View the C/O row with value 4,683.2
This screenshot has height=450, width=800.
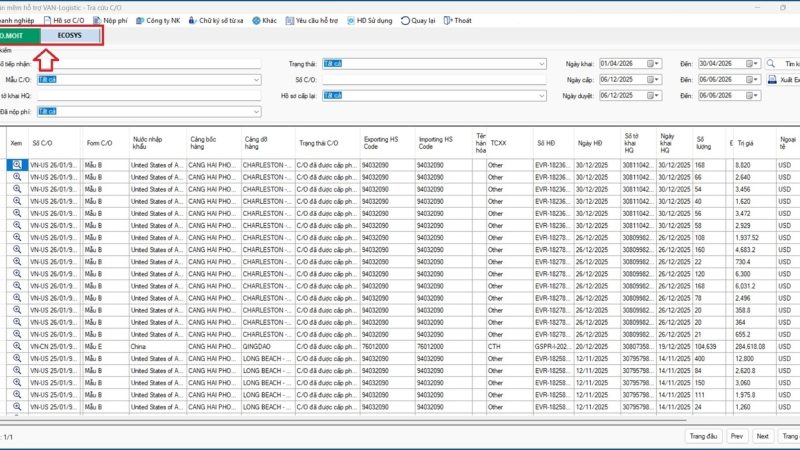click(17, 249)
